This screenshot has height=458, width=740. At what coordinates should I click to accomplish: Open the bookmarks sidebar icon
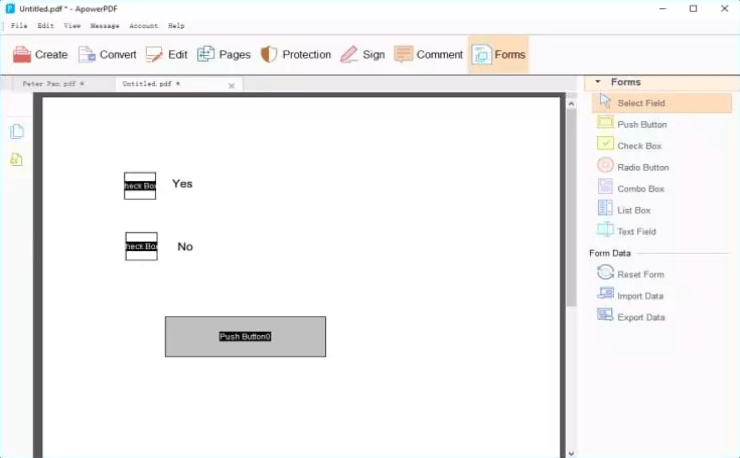[x=17, y=160]
